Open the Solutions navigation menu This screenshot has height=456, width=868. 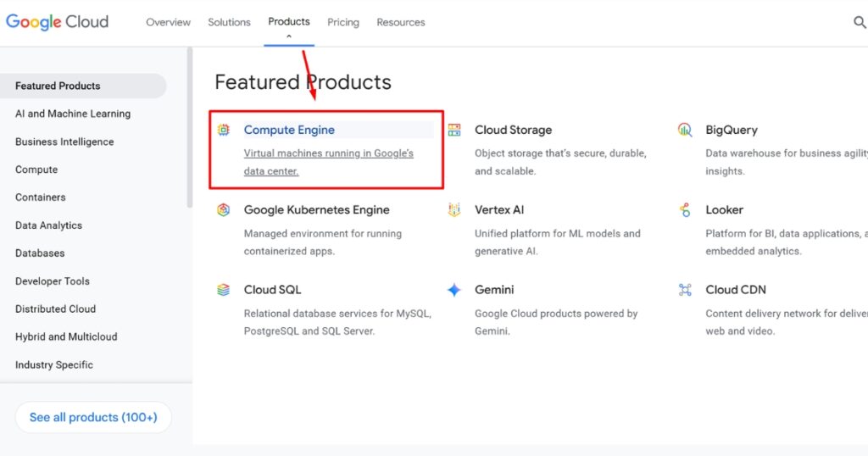click(x=229, y=22)
